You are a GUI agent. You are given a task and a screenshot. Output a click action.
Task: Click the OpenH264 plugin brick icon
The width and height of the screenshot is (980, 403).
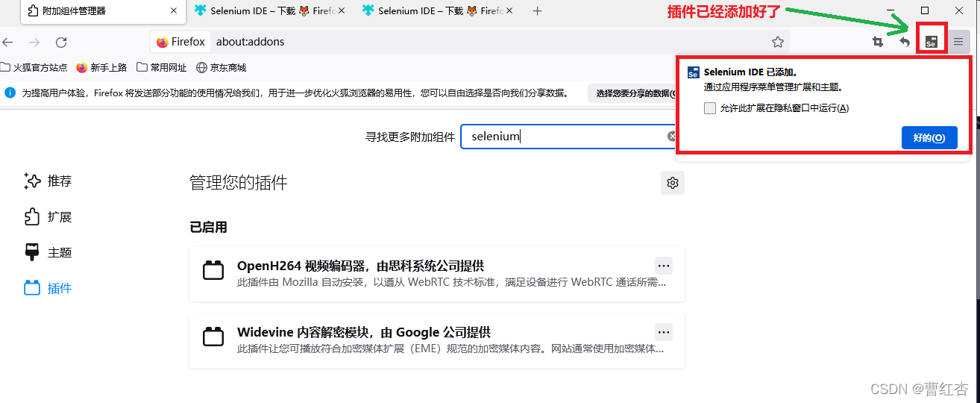[213, 269]
